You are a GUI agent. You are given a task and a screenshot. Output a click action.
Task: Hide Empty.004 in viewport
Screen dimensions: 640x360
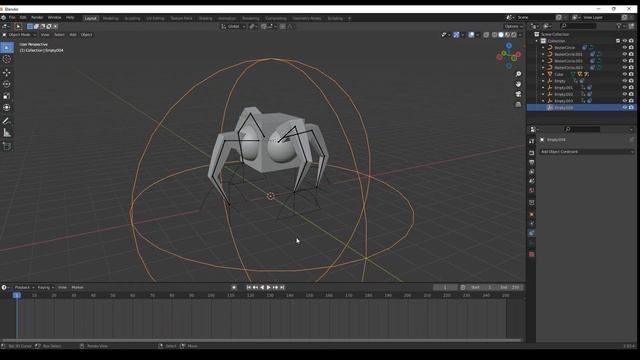tap(624, 107)
